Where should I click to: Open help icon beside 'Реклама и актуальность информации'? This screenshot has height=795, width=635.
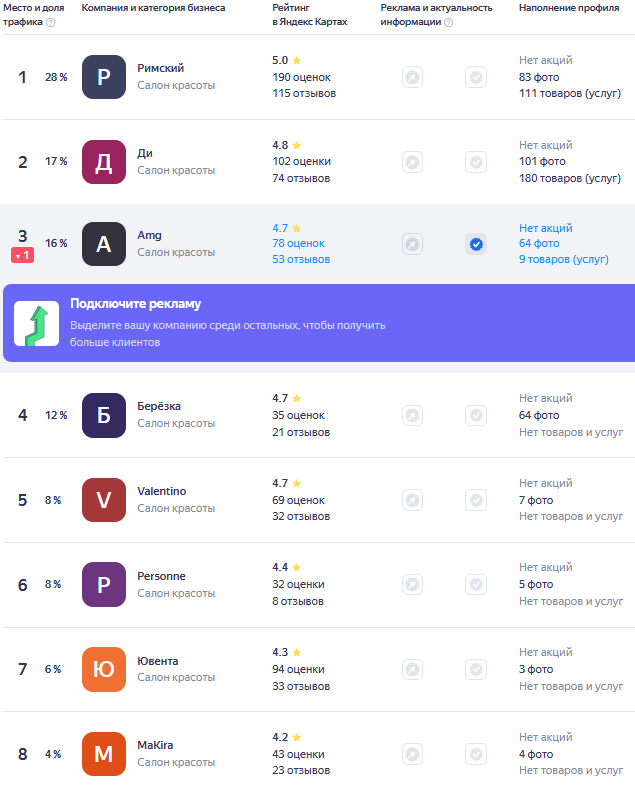point(448,22)
